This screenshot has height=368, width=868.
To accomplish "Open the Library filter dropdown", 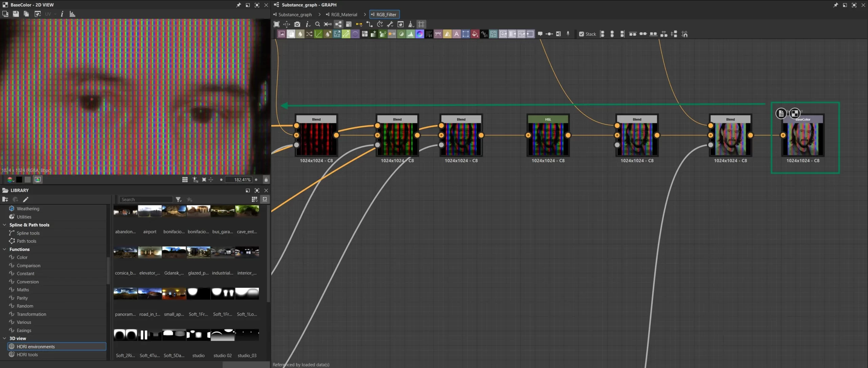I will point(179,200).
